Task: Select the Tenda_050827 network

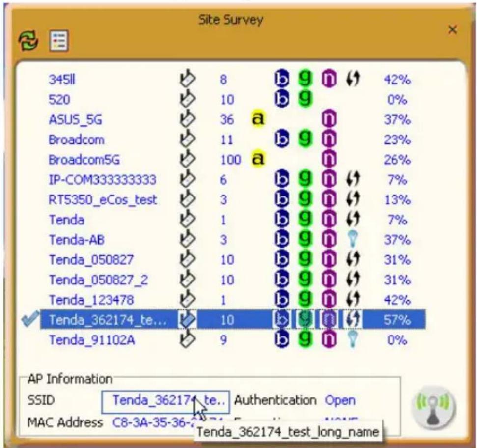Action: point(233,260)
